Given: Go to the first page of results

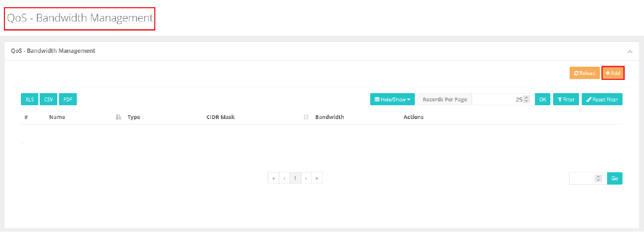Looking at the screenshot, I should coord(273,179).
